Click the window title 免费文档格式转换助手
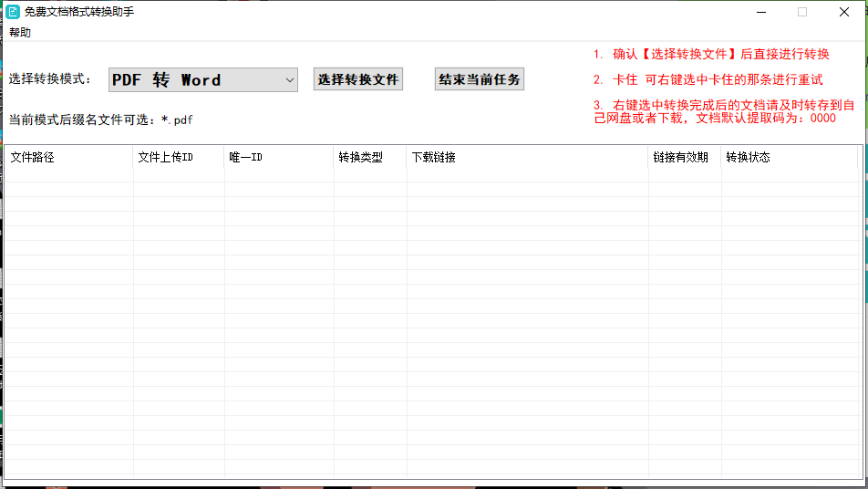This screenshot has height=489, width=868. click(x=78, y=12)
